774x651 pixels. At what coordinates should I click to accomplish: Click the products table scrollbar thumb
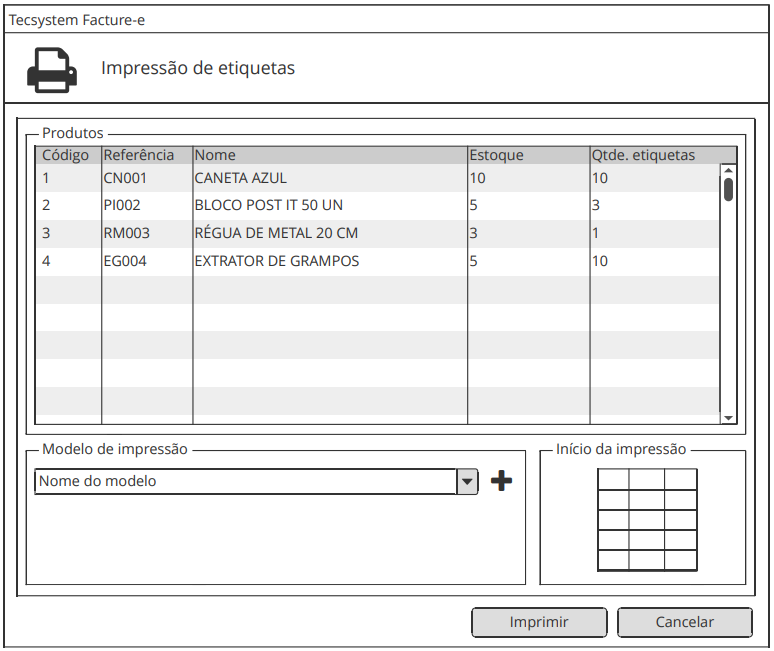[x=728, y=189]
